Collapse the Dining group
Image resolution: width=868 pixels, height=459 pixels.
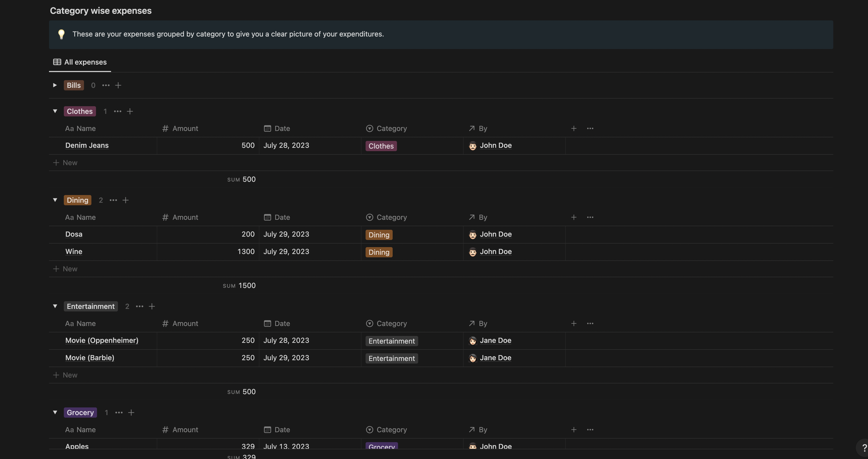[x=55, y=200]
